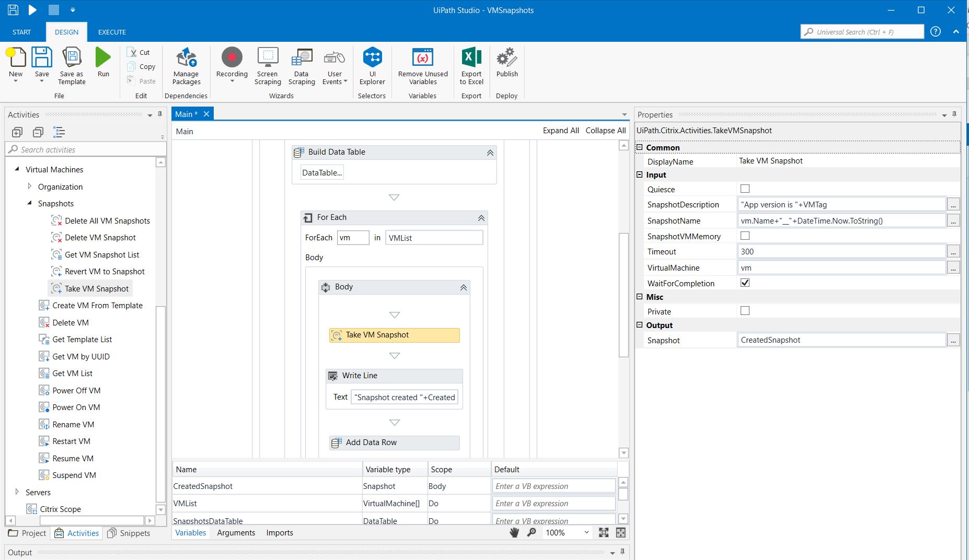Expand the Organization tree node
Screen dimensions: 969x560
tap(29, 186)
